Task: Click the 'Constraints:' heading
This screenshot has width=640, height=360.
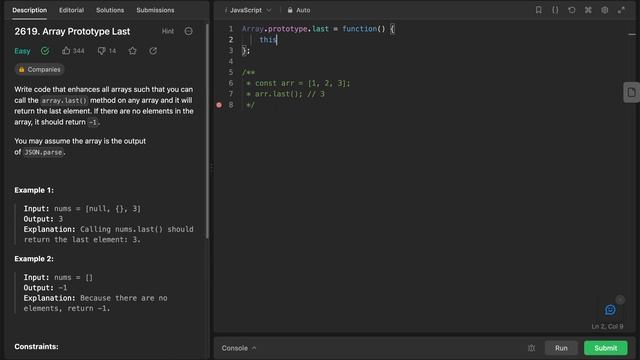Action: 36,347
